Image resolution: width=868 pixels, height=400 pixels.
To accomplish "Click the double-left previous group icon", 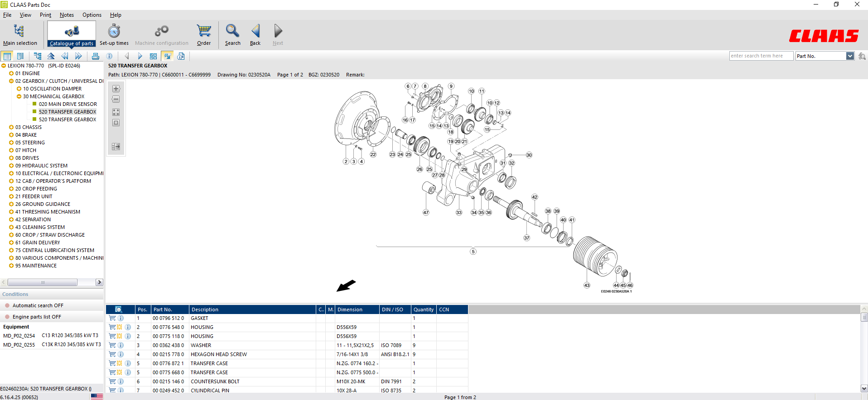I will coord(65,56).
